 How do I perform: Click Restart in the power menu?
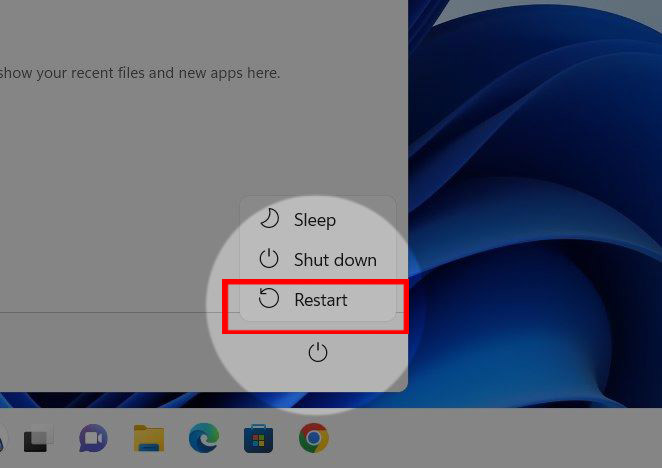coord(318,300)
